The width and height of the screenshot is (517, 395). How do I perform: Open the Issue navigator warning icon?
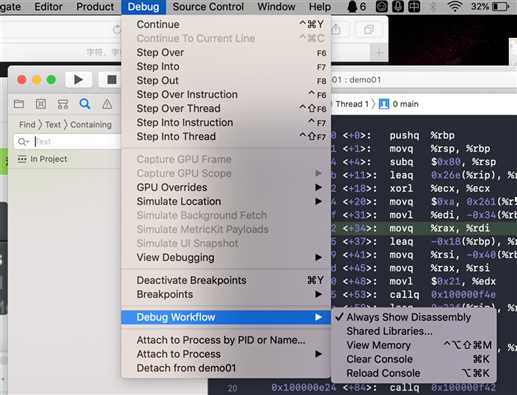[107, 104]
